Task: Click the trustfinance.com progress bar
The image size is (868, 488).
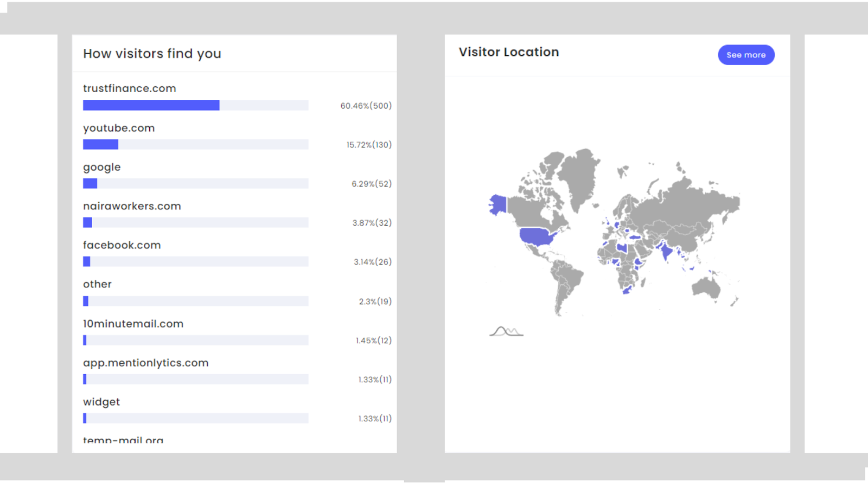Action: [x=195, y=105]
